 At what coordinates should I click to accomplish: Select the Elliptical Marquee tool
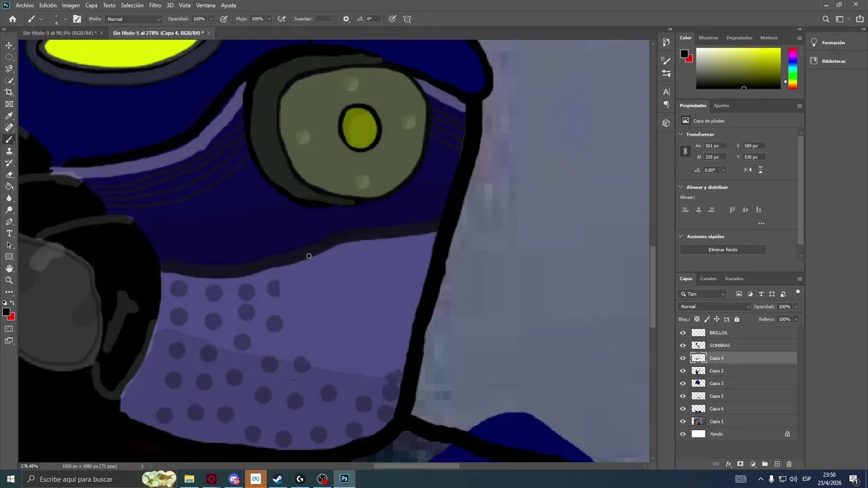click(x=9, y=57)
